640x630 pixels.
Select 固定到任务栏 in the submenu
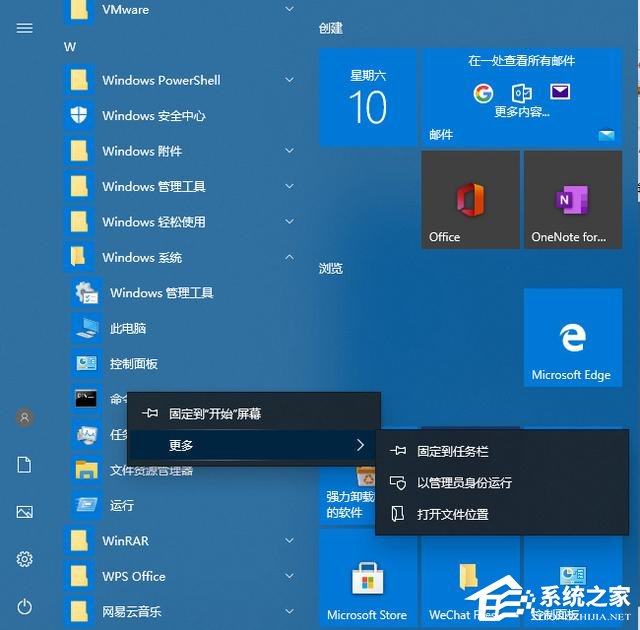point(453,452)
